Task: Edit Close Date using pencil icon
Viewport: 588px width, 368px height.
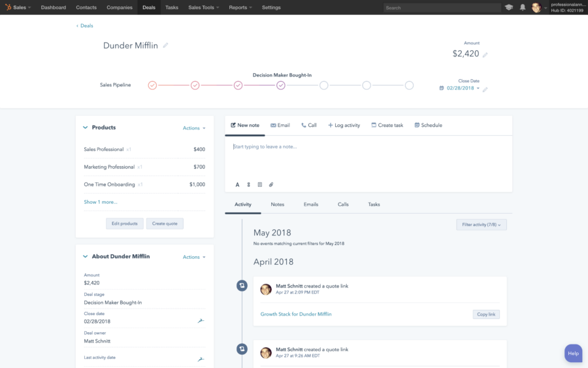Action: pos(485,90)
